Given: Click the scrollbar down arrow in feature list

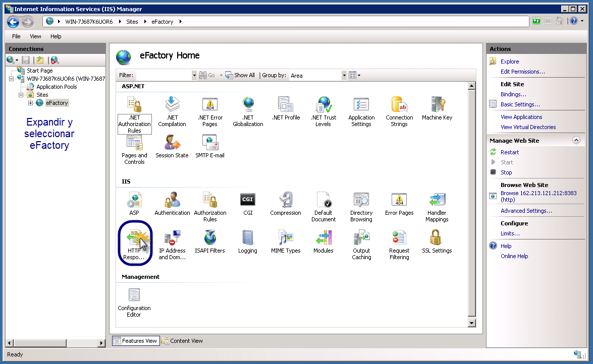Looking at the screenshot, I should [x=472, y=323].
